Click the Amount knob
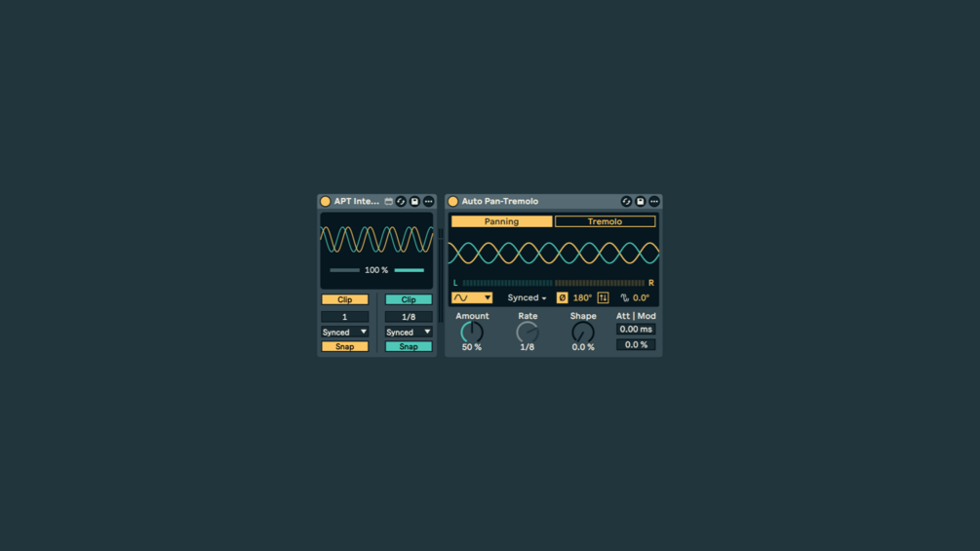Image resolution: width=980 pixels, height=551 pixels. tap(472, 333)
